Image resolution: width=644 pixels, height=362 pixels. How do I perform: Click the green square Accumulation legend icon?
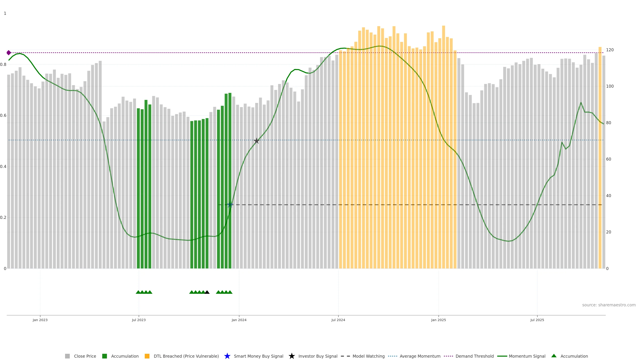[x=104, y=356]
